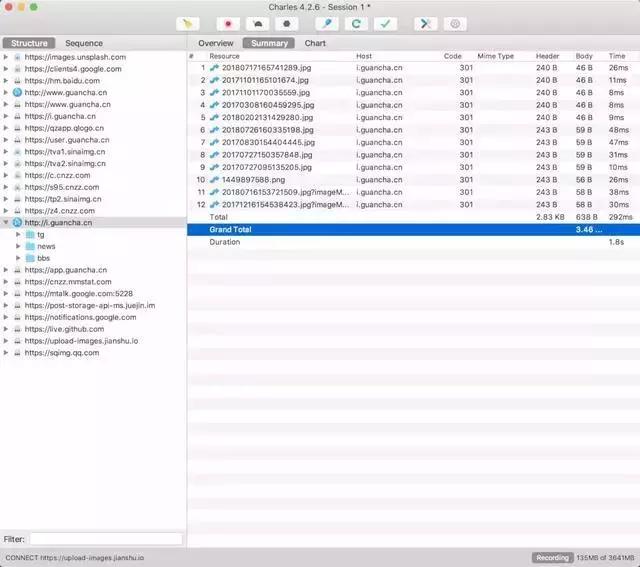Open the Tools wrench icon
Image resolution: width=640 pixels, height=567 pixels.
click(425, 23)
